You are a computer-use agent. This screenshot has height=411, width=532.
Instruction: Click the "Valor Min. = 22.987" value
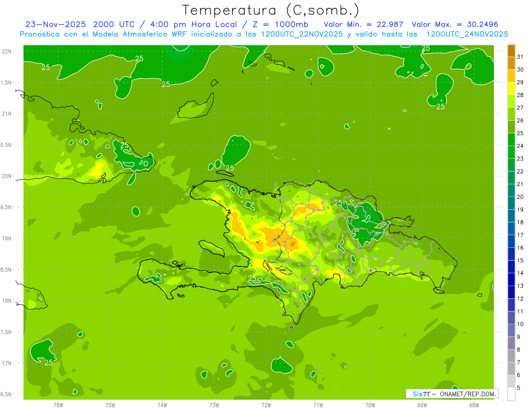(363, 24)
